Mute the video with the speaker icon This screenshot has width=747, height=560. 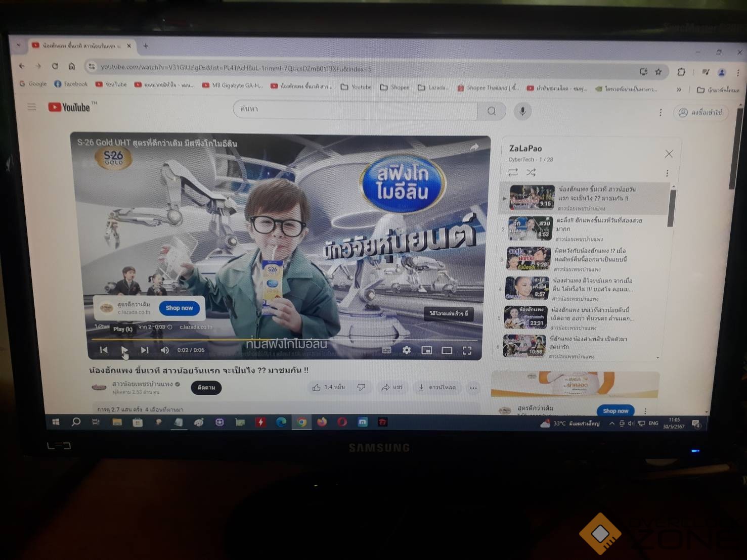click(x=165, y=350)
